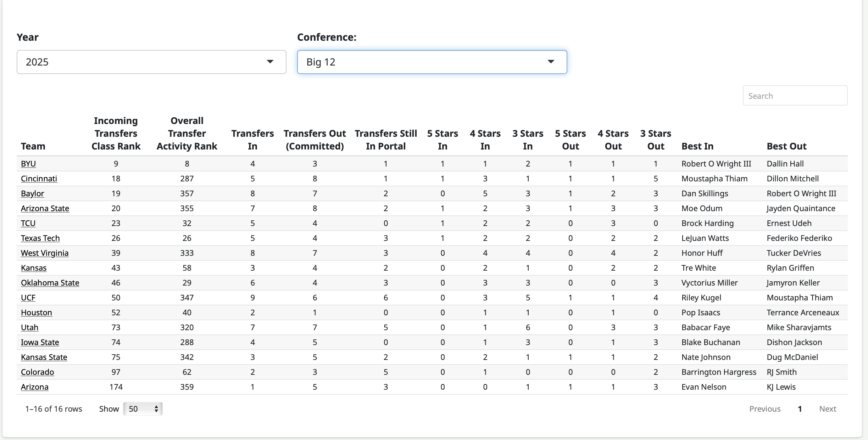Open the Arizona State team link
Screen dimensions: 868x440
click(x=45, y=208)
